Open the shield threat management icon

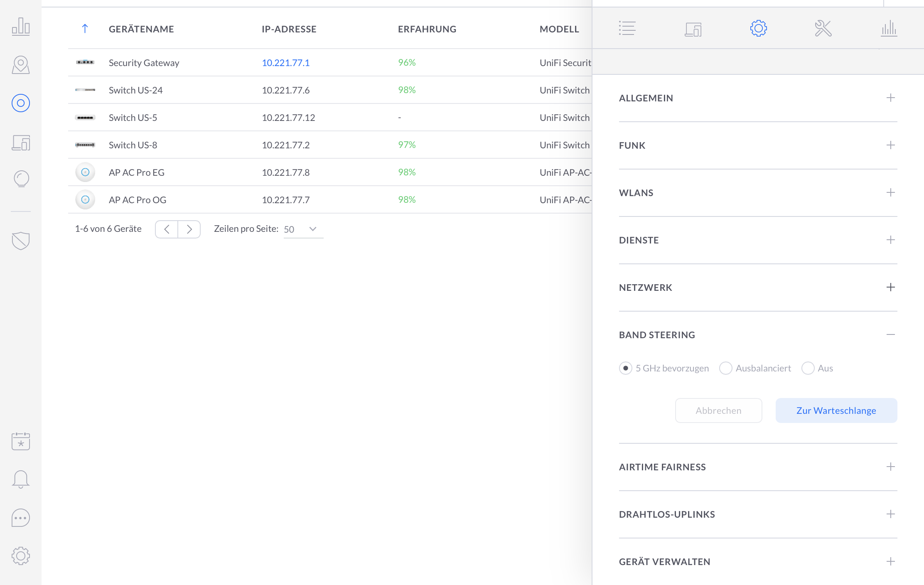(21, 241)
